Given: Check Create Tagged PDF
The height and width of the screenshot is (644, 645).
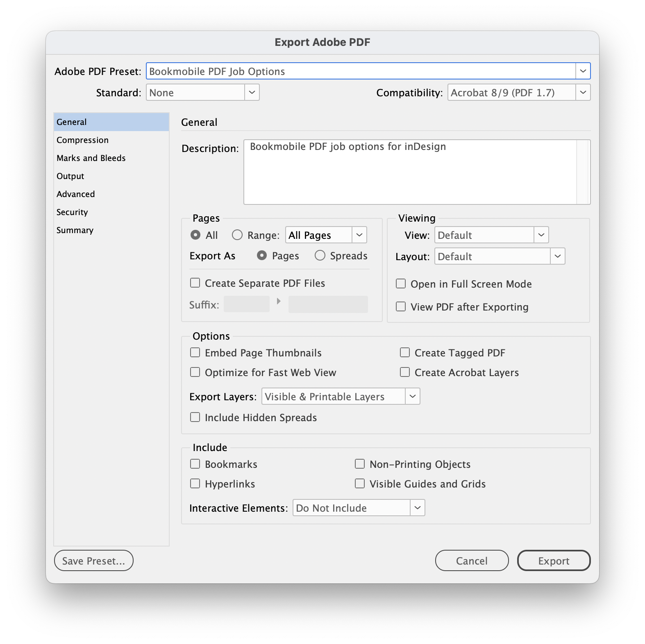Looking at the screenshot, I should (405, 353).
